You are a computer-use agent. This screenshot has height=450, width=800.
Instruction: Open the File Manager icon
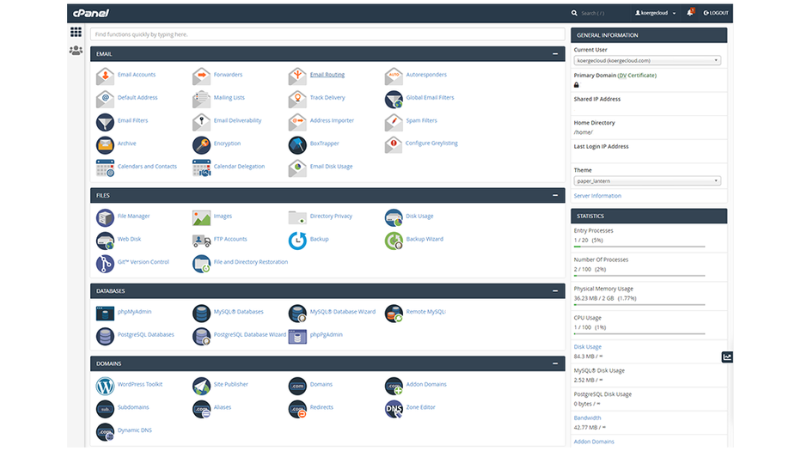click(x=105, y=216)
